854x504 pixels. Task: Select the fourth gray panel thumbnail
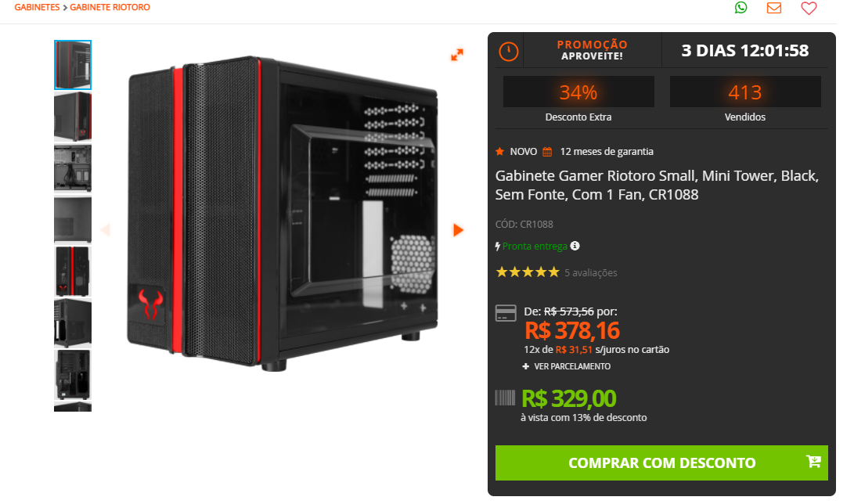click(x=73, y=219)
